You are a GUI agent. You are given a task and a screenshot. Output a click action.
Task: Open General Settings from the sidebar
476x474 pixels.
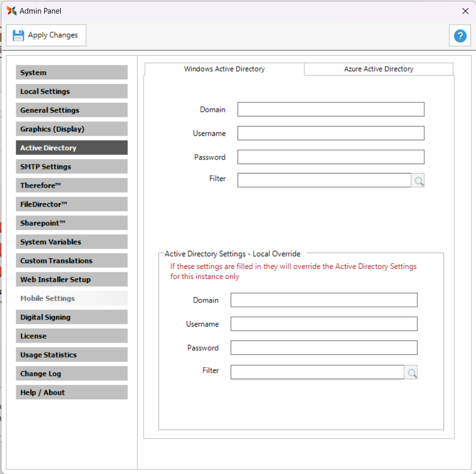coord(71,110)
